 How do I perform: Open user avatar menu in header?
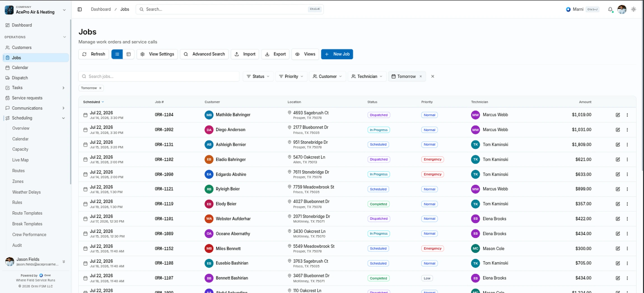(x=622, y=9)
